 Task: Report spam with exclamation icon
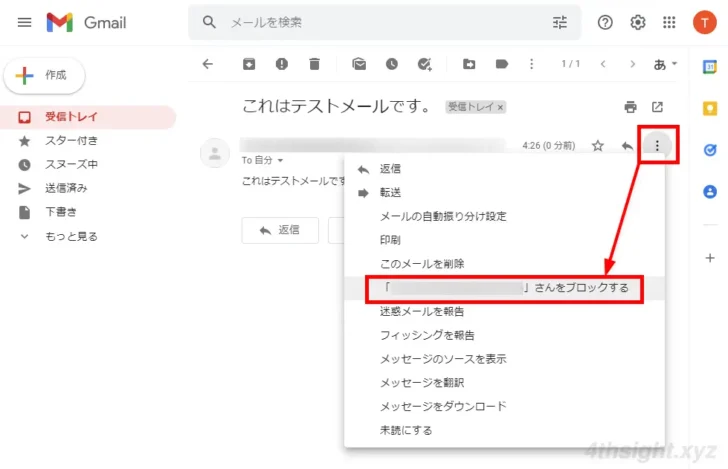[281, 64]
